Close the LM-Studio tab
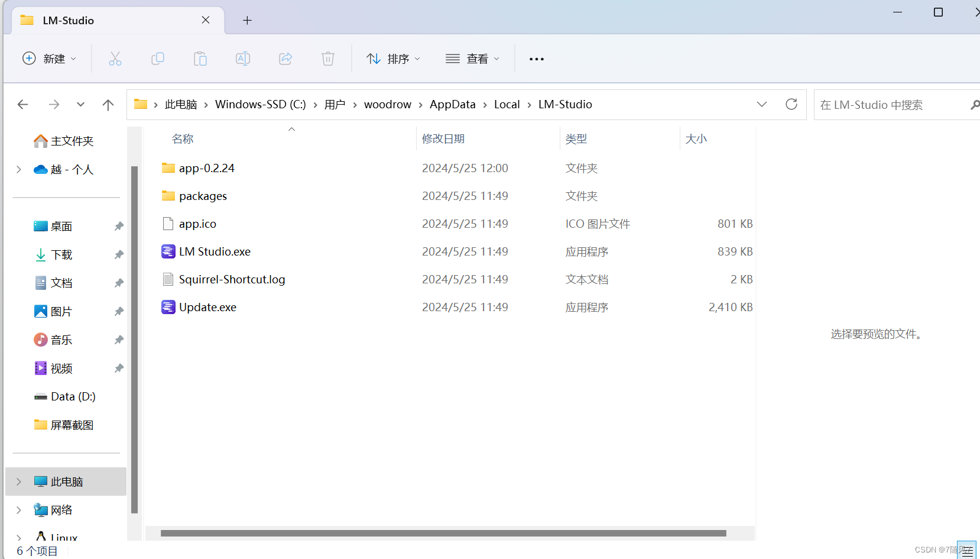Viewport: 980px width, 559px height. point(206,20)
